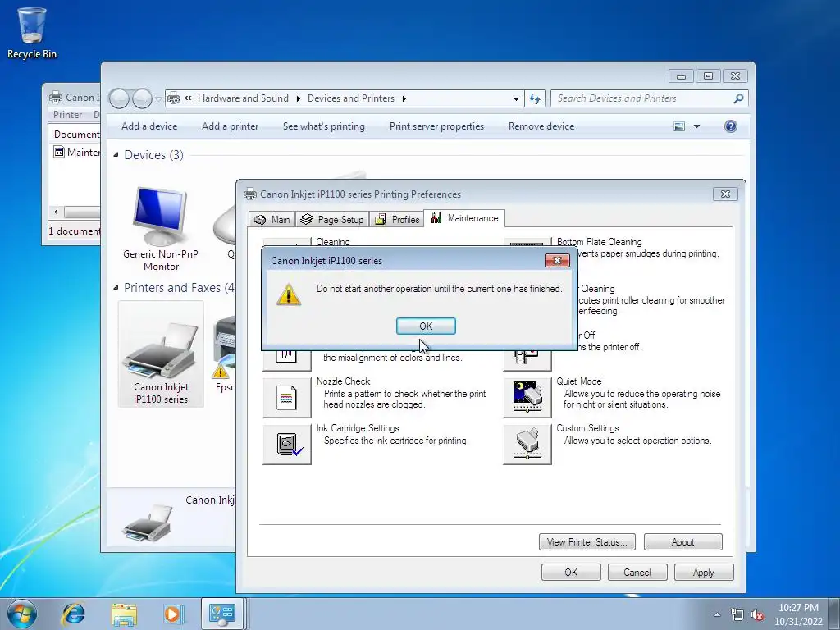Click Apply in Printing Preferences
Image resolution: width=840 pixels, height=630 pixels.
[x=704, y=572]
